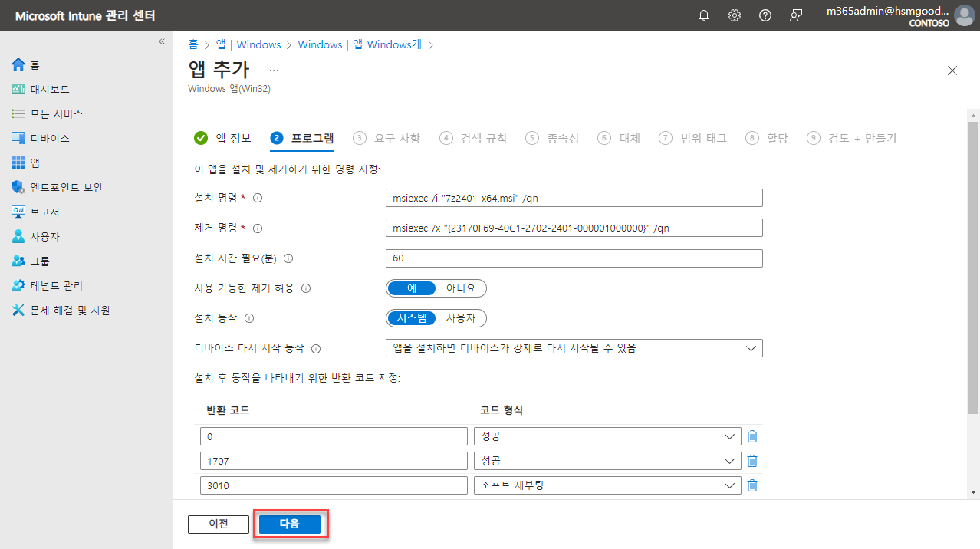Confirm 예 for 사용 가능한 제거 허용

pos(411,288)
